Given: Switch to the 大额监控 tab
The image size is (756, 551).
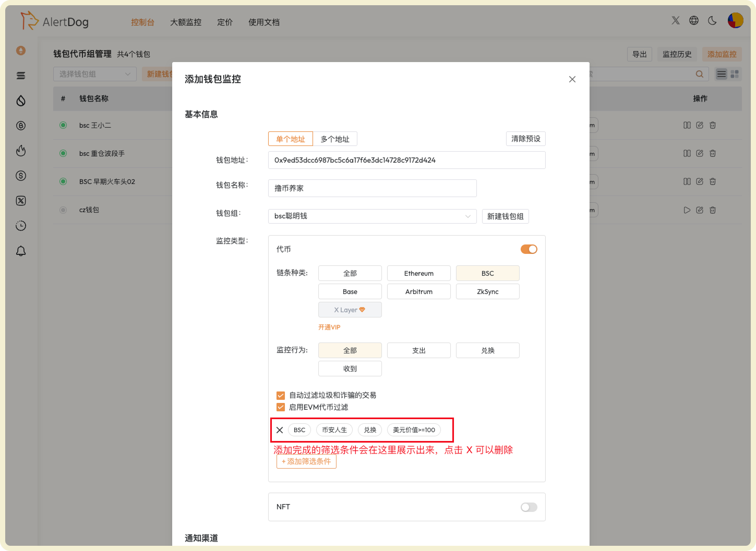Looking at the screenshot, I should click(x=185, y=22).
